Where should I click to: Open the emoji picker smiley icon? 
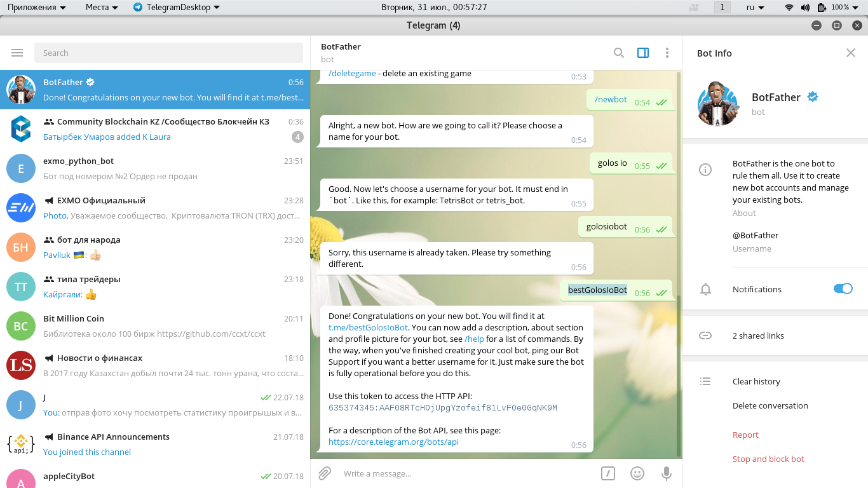(x=637, y=473)
